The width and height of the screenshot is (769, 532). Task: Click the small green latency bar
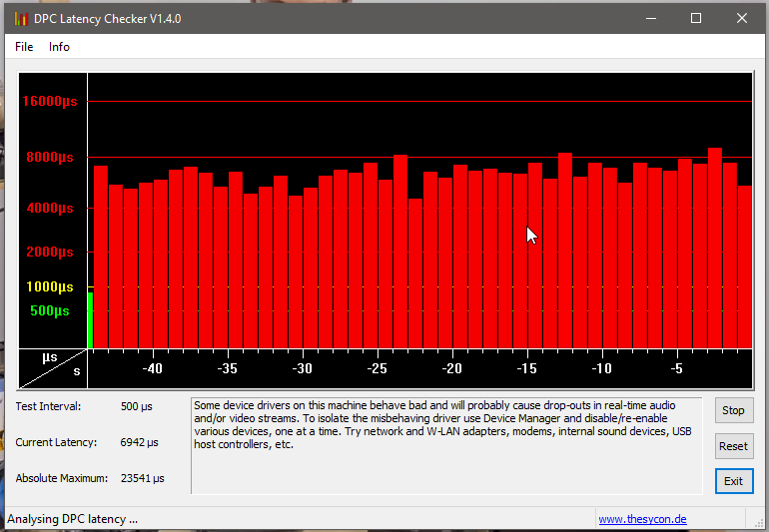[90, 320]
